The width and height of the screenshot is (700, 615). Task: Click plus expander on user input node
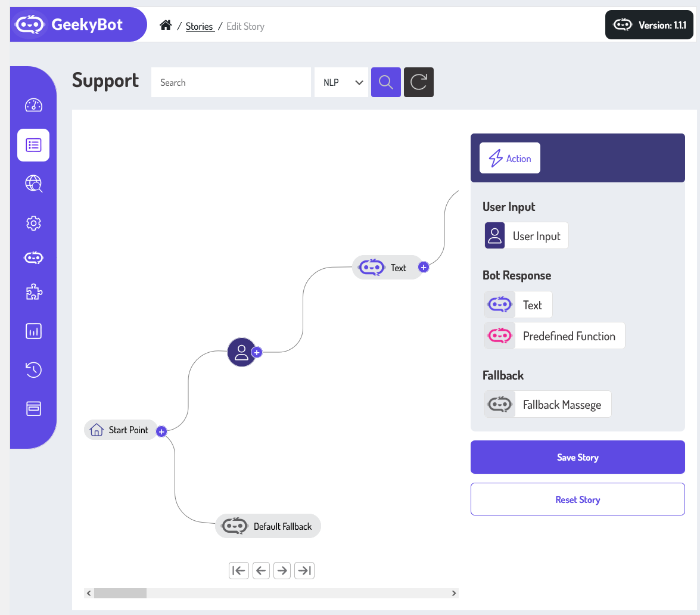click(257, 352)
